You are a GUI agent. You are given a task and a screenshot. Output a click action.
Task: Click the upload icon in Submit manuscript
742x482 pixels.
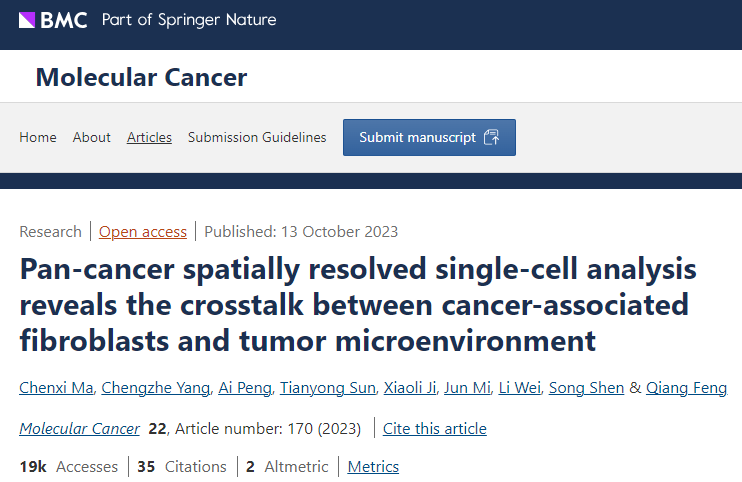point(492,137)
